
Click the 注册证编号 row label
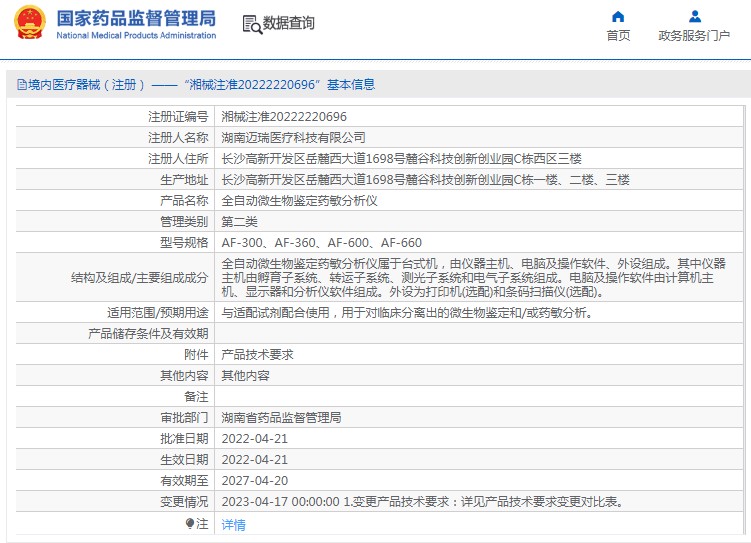pyautogui.click(x=178, y=116)
